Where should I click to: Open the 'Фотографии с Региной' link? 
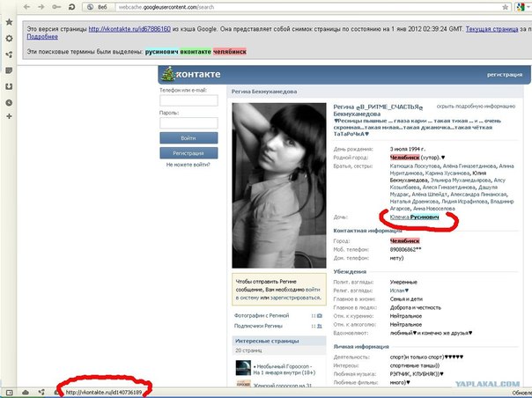pyautogui.click(x=260, y=315)
